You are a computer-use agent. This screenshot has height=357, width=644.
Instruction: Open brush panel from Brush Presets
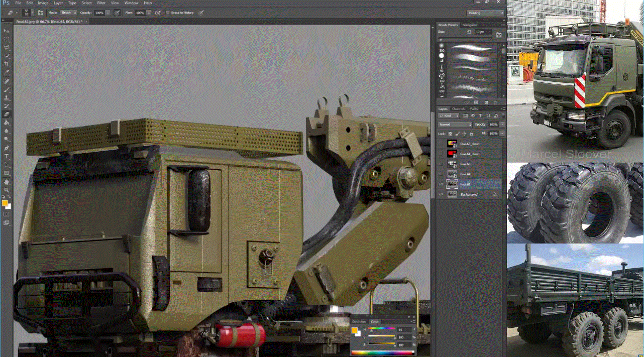coord(499,35)
